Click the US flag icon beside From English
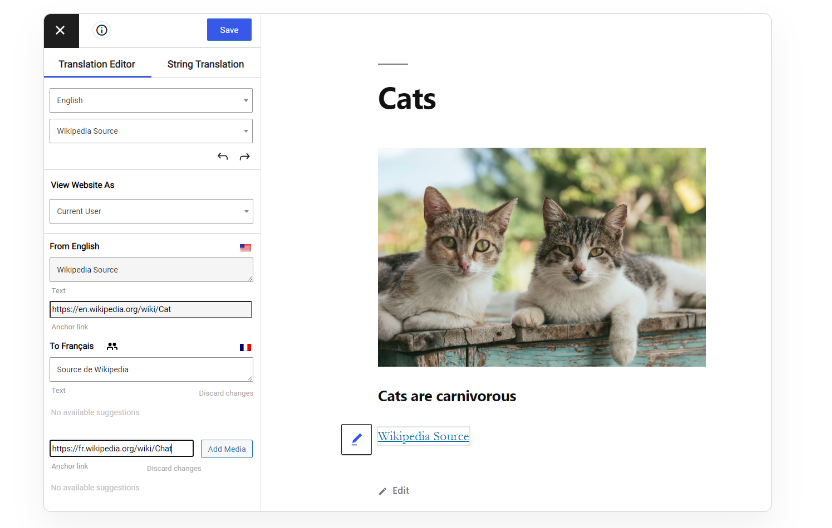This screenshot has height=528, width=832. [x=245, y=247]
